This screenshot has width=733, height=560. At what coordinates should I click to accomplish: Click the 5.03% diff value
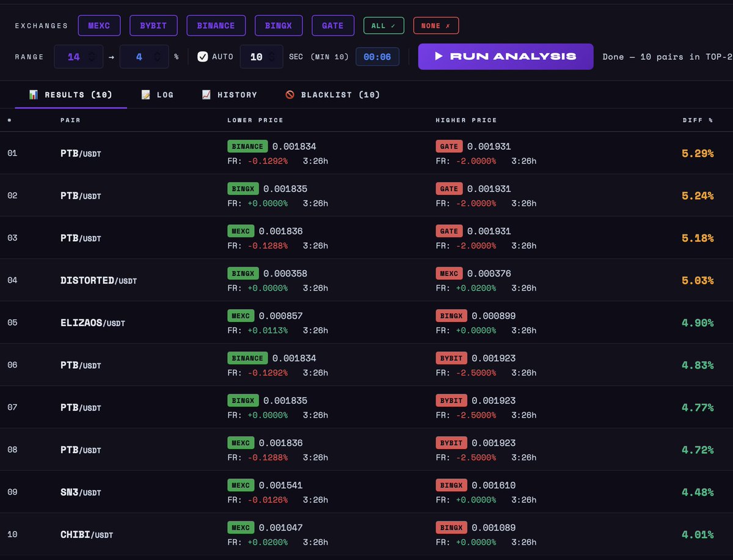698,280
